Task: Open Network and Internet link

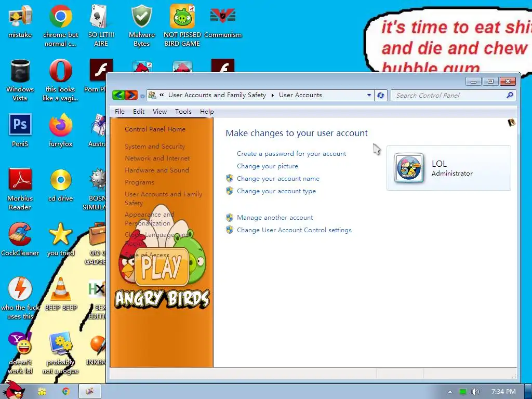Action: coord(157,158)
